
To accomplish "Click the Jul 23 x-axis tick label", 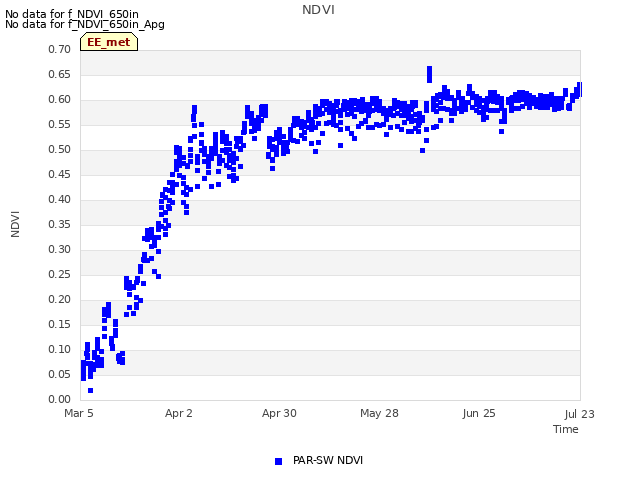I will click(x=579, y=414).
